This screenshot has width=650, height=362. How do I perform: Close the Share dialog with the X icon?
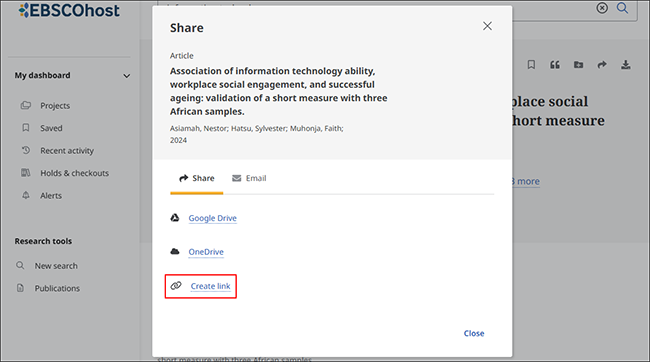point(487,26)
